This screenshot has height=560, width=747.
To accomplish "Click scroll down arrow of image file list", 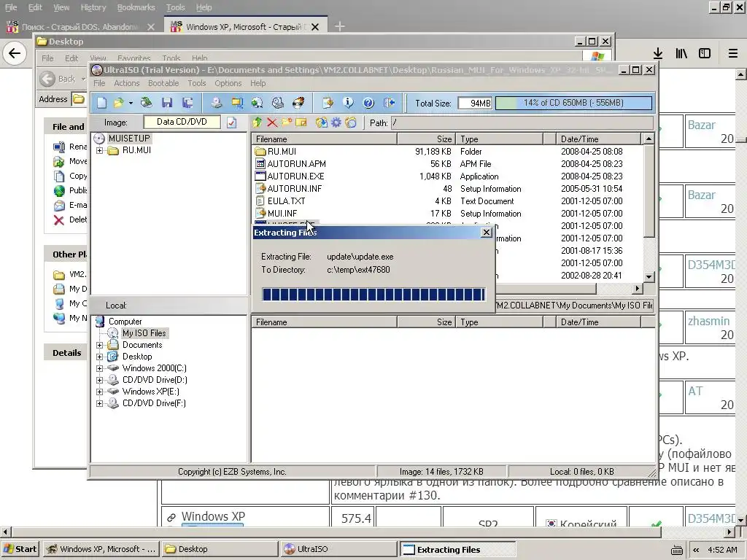I will [649, 276].
